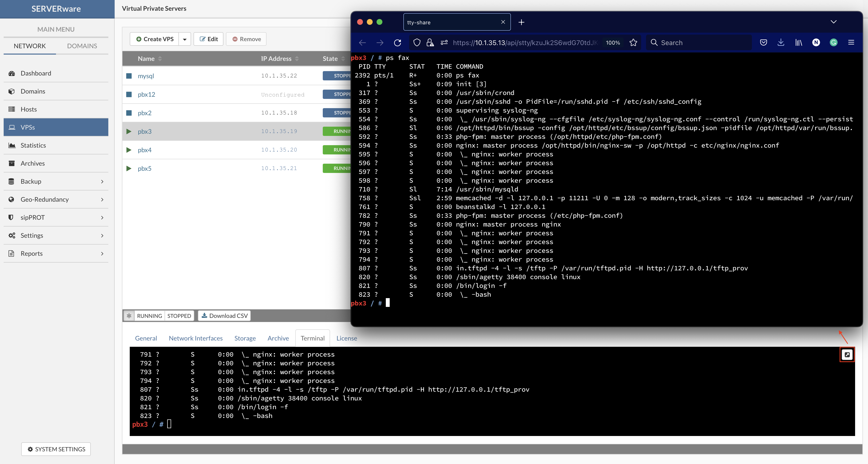This screenshot has width=868, height=464.
Task: Click the N extension icon
Action: pyautogui.click(x=816, y=42)
